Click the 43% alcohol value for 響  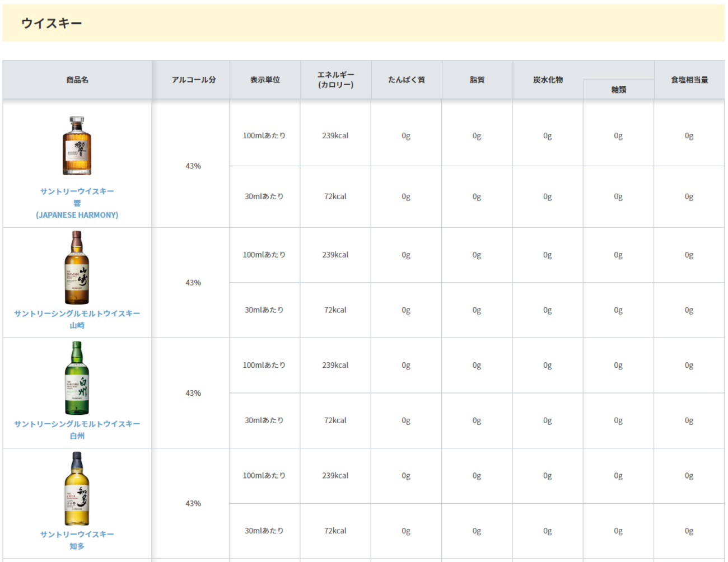(x=193, y=166)
